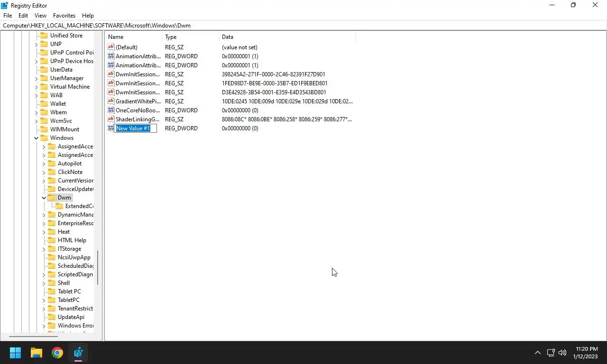Open File Explorer from the taskbar
607x364 pixels.
pos(37,353)
